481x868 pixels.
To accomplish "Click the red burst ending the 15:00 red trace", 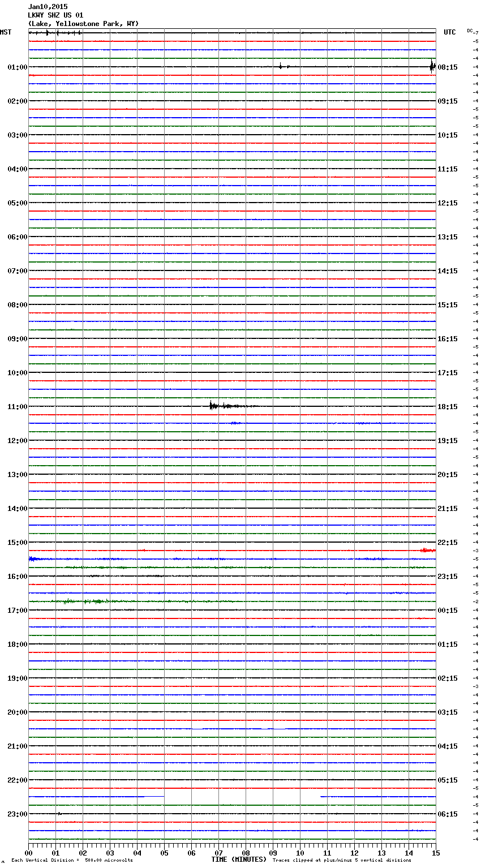I will click(428, 550).
